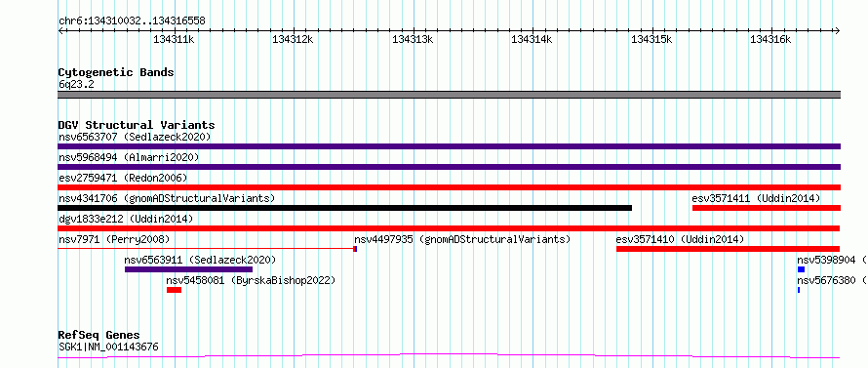This screenshot has height=368, width=868.
Task: Click the SGK1 pink gene track line
Action: [449, 356]
